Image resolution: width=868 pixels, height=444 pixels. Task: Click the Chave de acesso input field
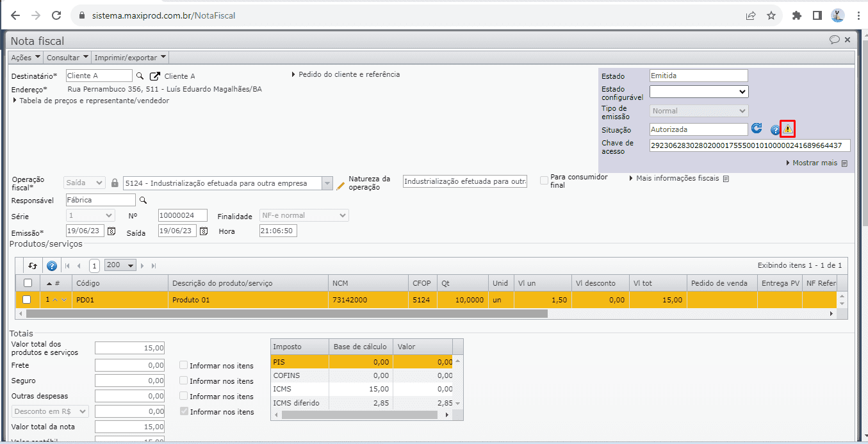749,145
